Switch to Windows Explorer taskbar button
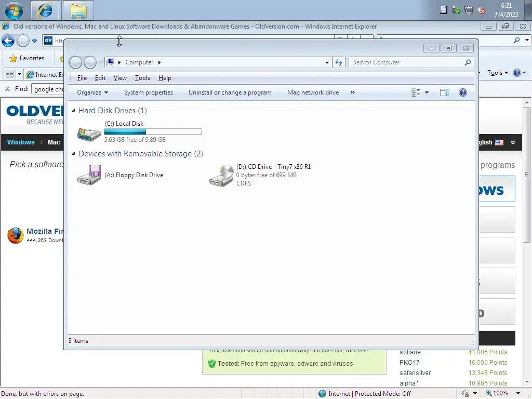This screenshot has width=532, height=399. pyautogui.click(x=78, y=10)
